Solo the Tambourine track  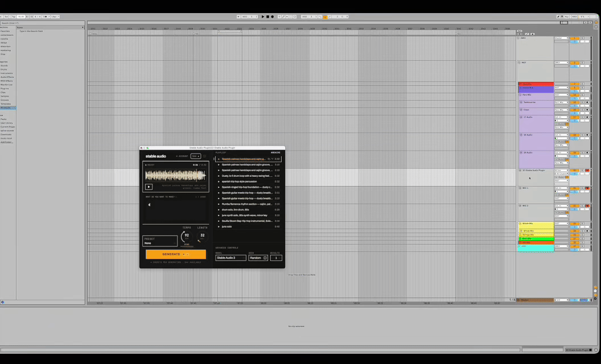[583, 102]
